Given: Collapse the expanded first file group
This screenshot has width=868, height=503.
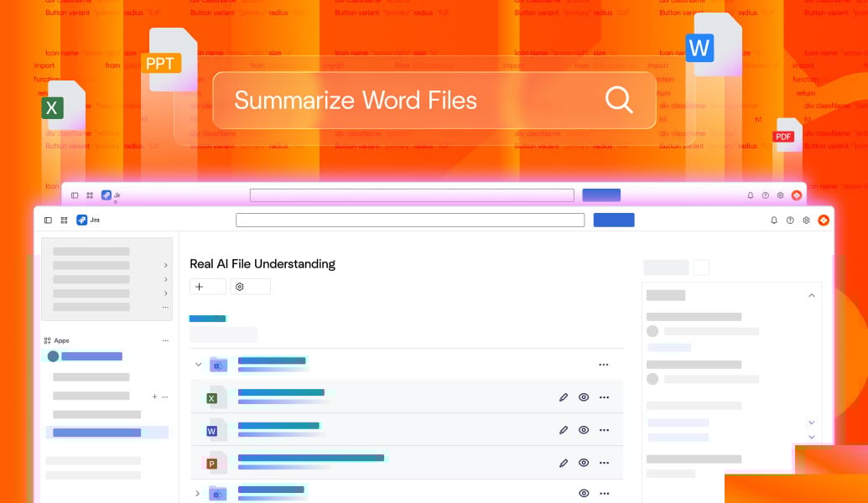Looking at the screenshot, I should point(198,364).
